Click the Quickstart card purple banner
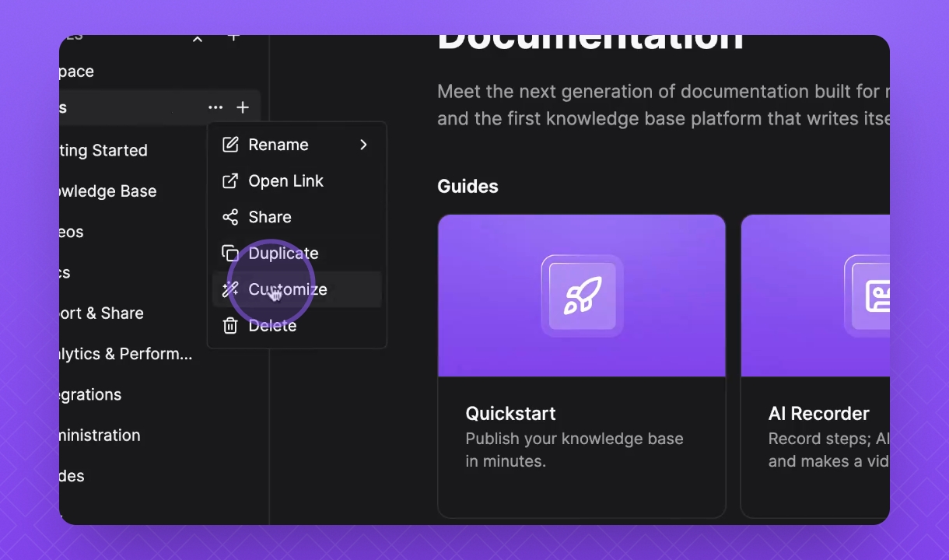 582,296
